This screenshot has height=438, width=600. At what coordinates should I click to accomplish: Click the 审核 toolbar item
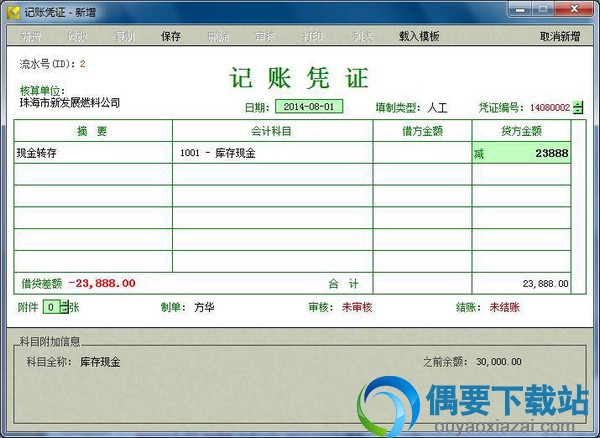click(x=265, y=36)
